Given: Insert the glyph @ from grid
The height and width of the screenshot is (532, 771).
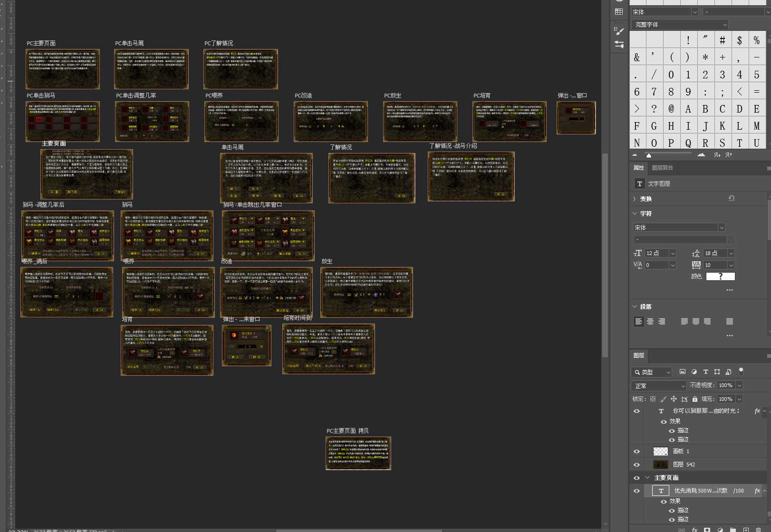Looking at the screenshot, I should click(x=671, y=109).
